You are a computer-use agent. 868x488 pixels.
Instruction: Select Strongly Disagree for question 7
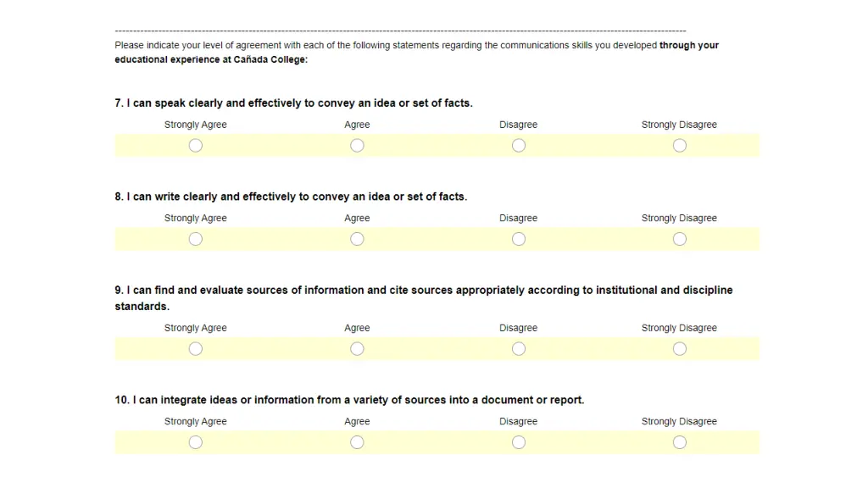680,146
